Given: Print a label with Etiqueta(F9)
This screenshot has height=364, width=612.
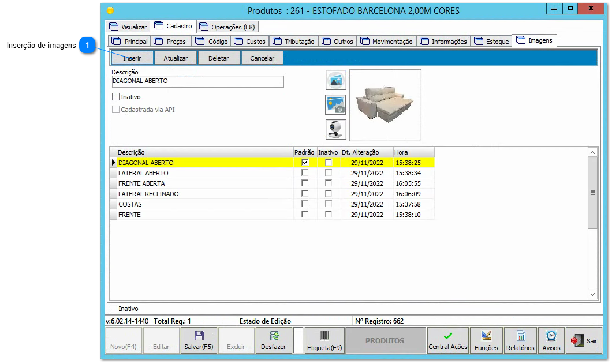Looking at the screenshot, I should click(324, 340).
